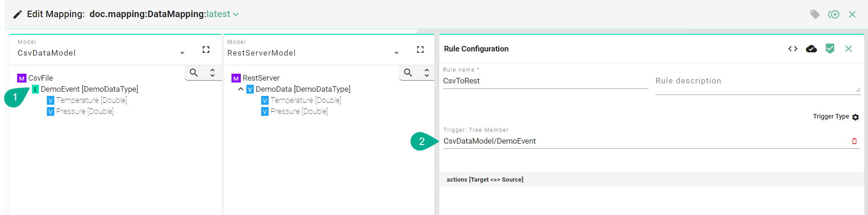868x215 pixels.
Task: Open code view in Rule Configuration
Action: [793, 49]
